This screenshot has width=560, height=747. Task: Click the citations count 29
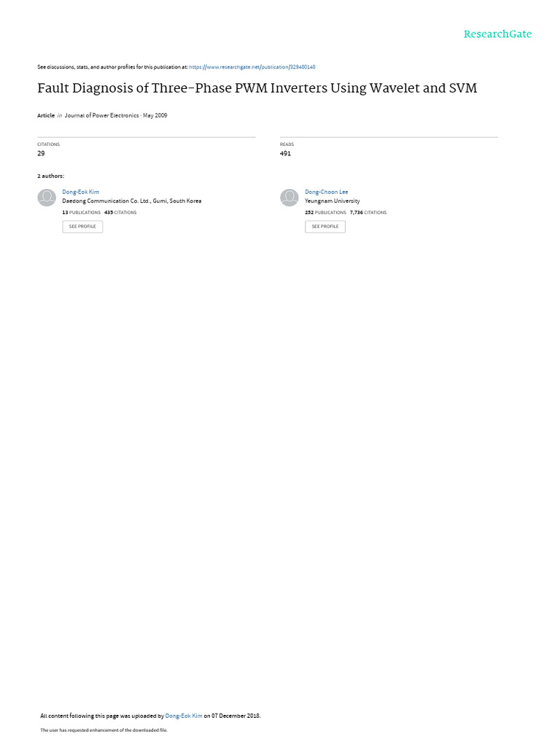point(41,153)
